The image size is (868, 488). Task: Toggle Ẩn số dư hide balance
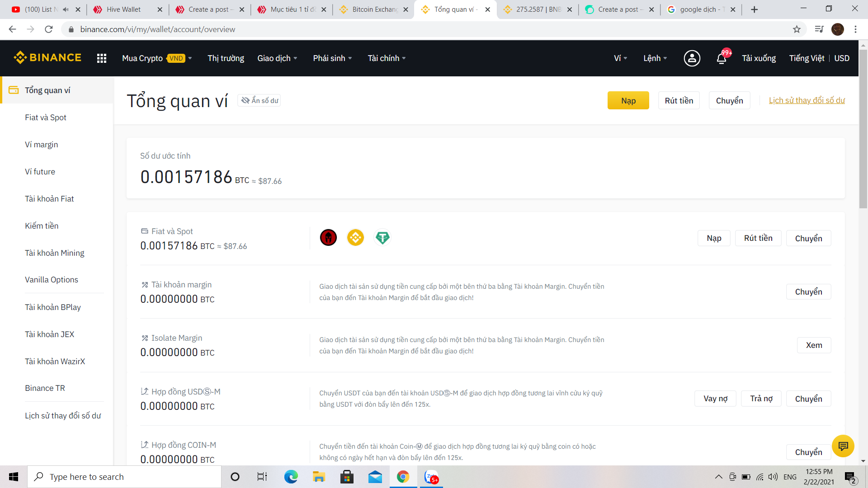pyautogui.click(x=259, y=100)
